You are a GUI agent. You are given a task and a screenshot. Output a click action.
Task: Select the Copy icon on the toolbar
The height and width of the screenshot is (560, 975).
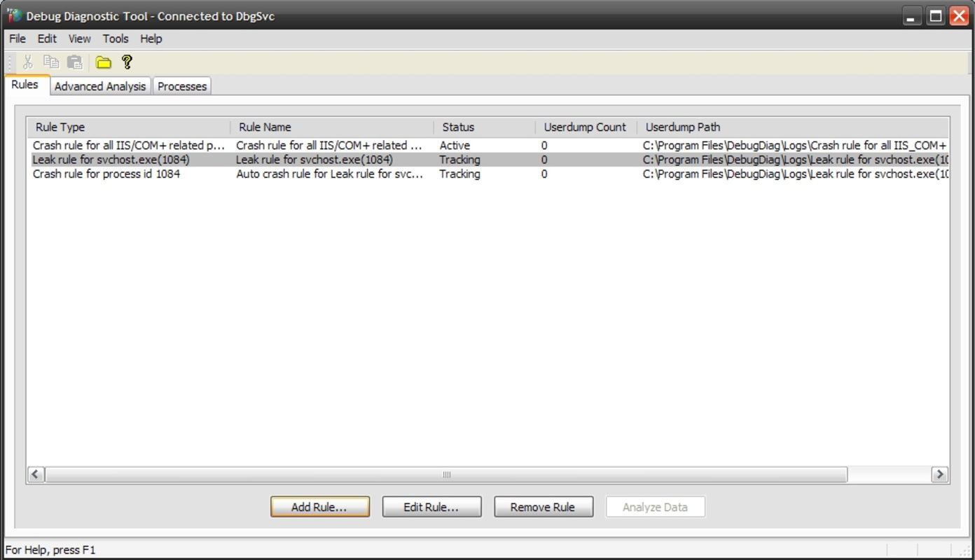tap(50, 62)
